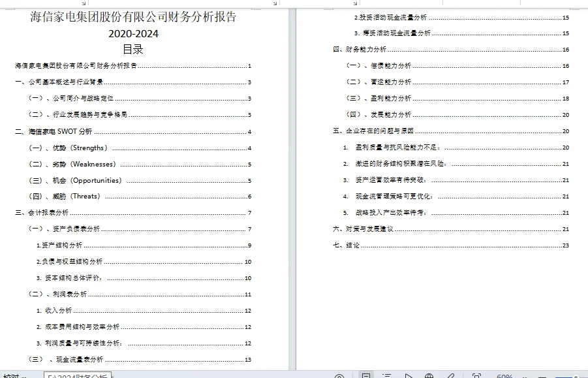Open TOC entry 3. 筹资活动现金流量分析

pyautogui.click(x=461, y=33)
